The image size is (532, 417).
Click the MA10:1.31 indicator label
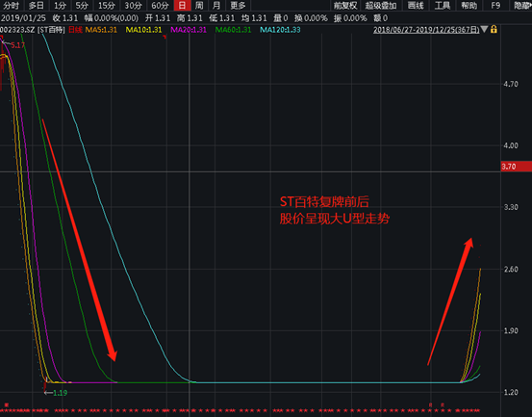143,30
